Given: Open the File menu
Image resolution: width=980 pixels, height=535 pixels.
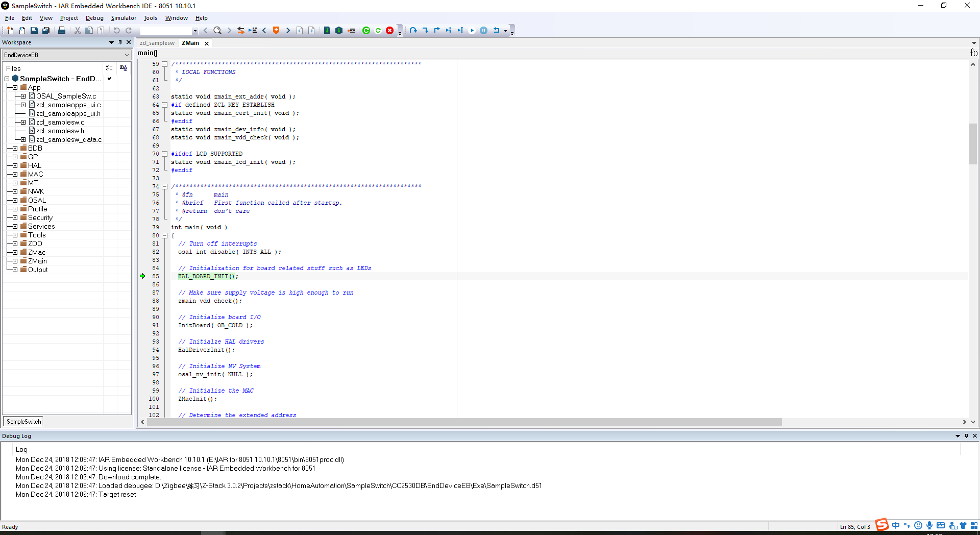Looking at the screenshot, I should [10, 18].
